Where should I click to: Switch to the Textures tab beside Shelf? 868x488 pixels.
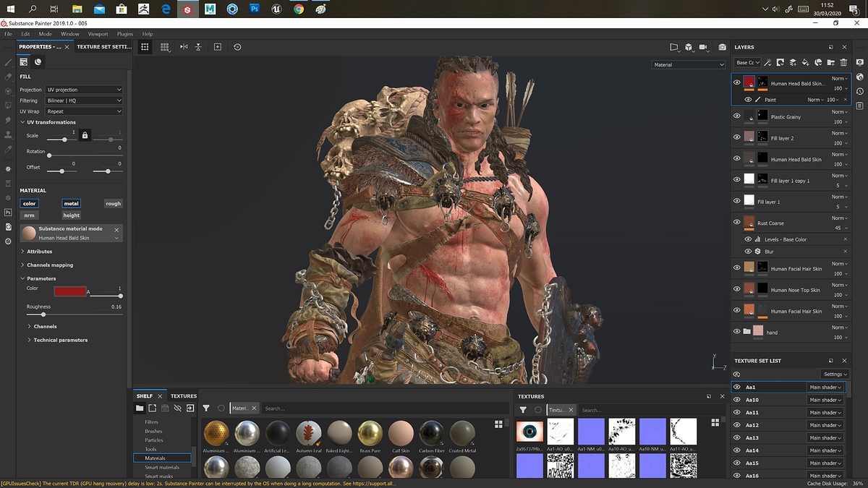[183, 396]
